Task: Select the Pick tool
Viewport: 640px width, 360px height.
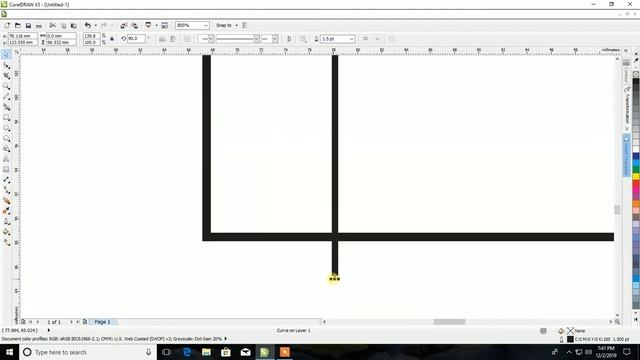Action: pos(6,54)
